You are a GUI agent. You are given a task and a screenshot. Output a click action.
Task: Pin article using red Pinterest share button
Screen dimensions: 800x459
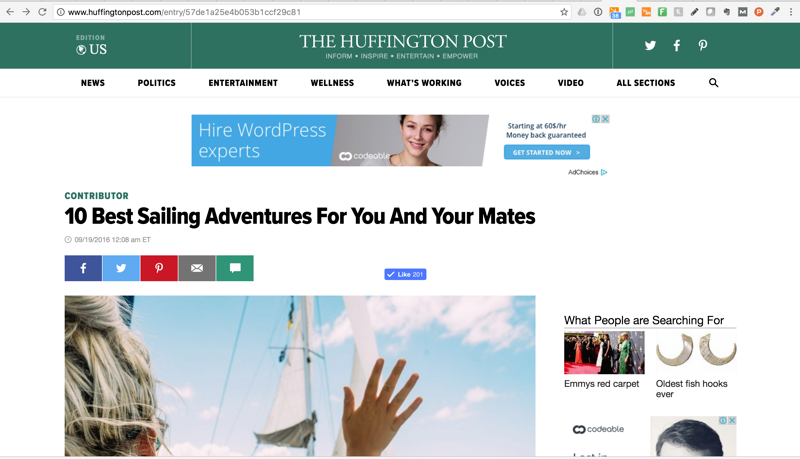[159, 268]
